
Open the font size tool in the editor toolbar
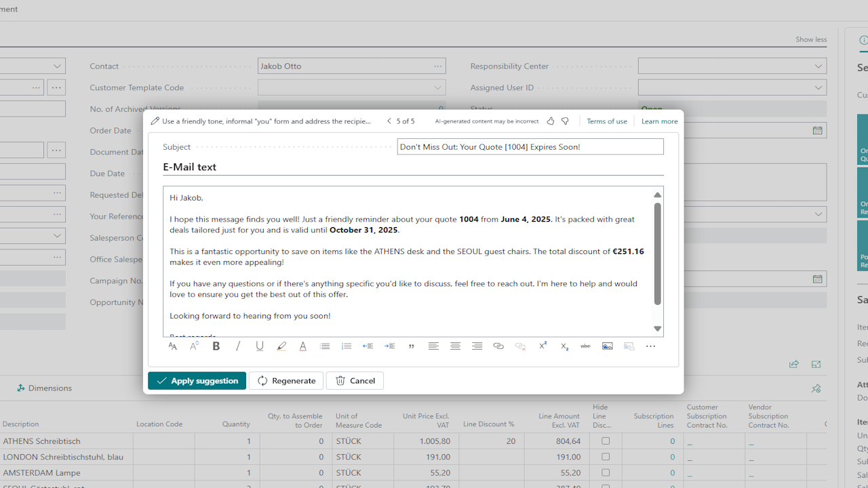(x=194, y=346)
